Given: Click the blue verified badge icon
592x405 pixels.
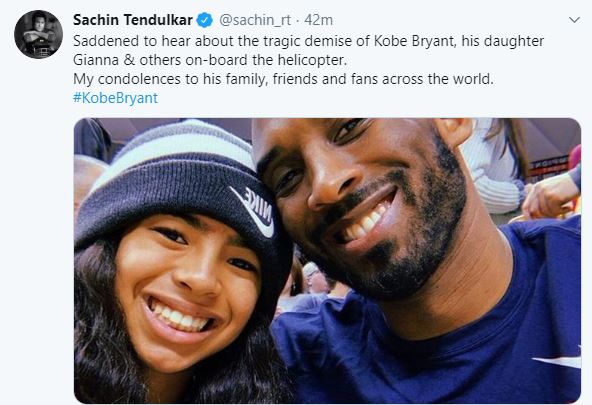Looking at the screenshot, I should click(205, 20).
